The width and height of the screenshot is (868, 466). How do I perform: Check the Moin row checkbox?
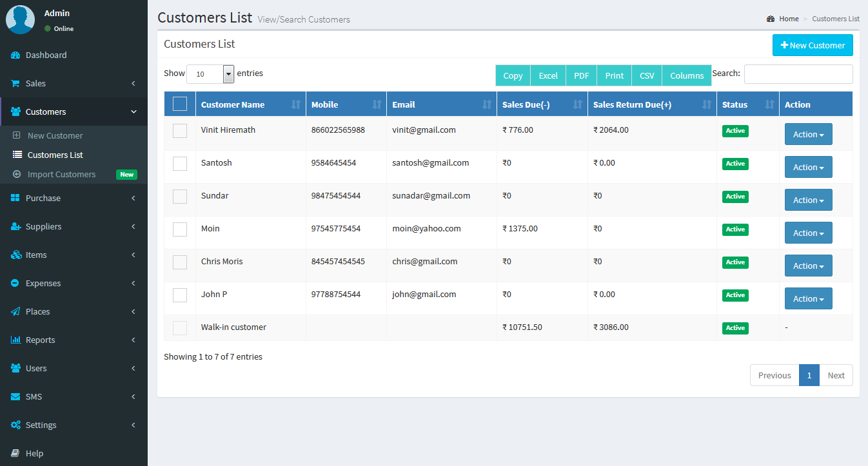coord(180,229)
